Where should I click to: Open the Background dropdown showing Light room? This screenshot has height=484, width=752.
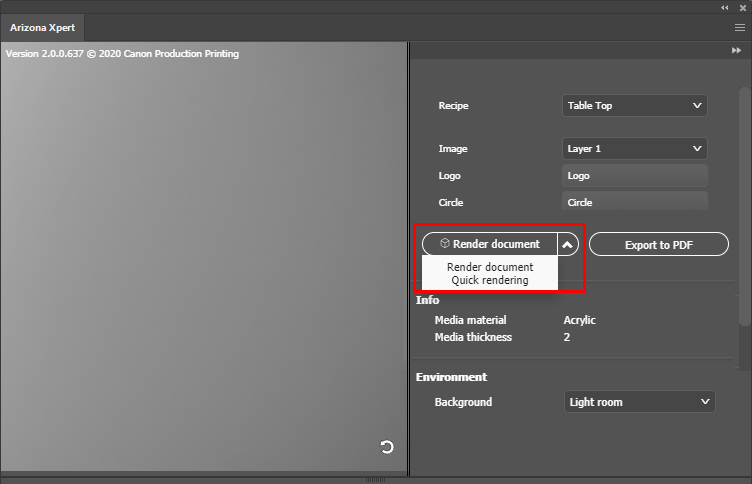pyautogui.click(x=639, y=402)
